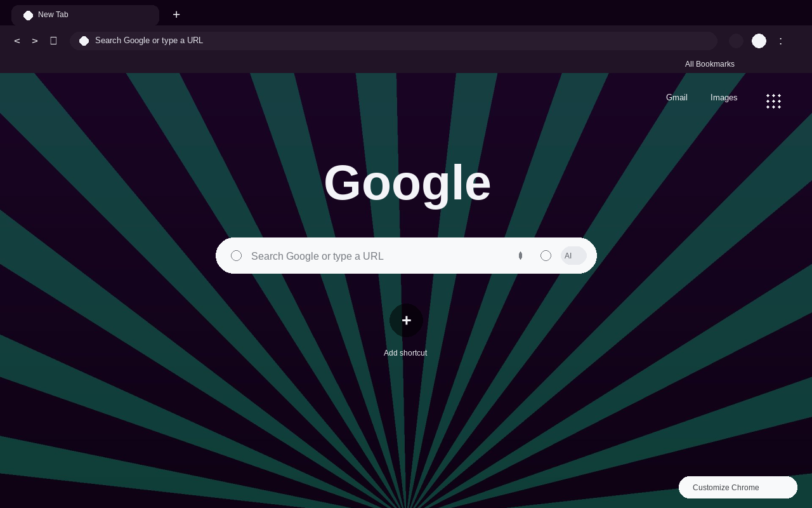
Task: Click the forward navigation arrow
Action: [35, 41]
